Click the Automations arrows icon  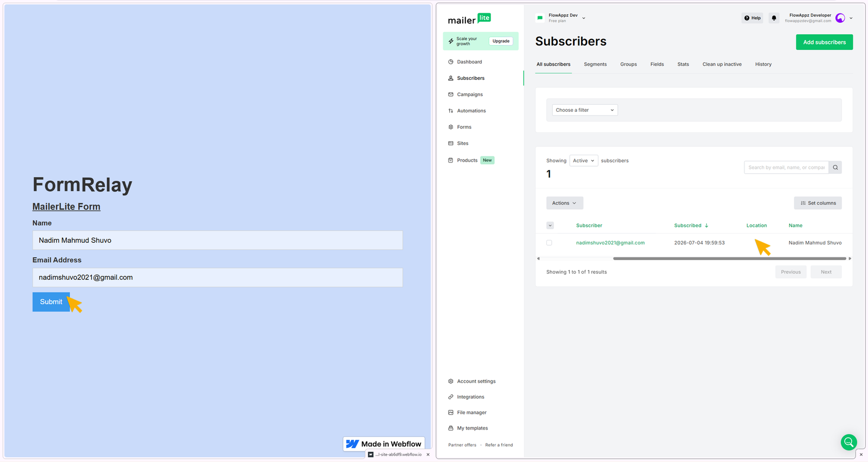coord(451,111)
